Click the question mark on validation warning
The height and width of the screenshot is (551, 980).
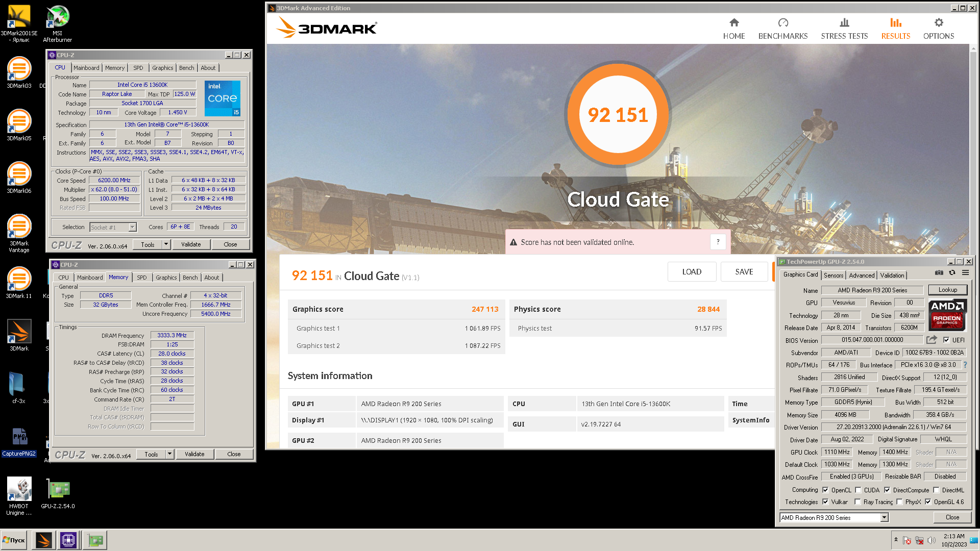pyautogui.click(x=718, y=242)
